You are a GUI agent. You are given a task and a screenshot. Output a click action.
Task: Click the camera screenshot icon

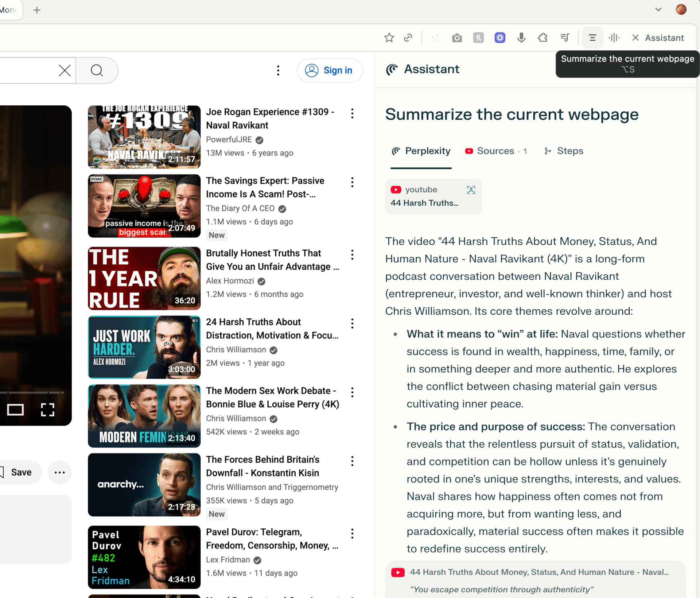coord(456,38)
